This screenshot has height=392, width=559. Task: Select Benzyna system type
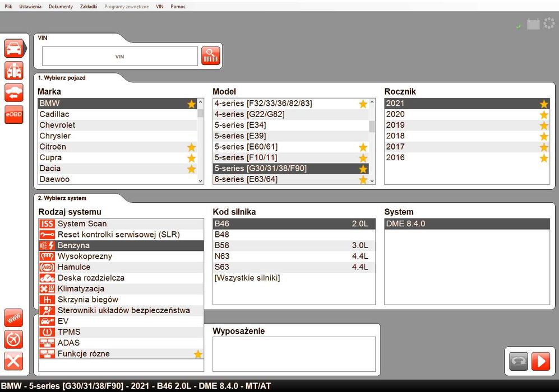pos(121,245)
